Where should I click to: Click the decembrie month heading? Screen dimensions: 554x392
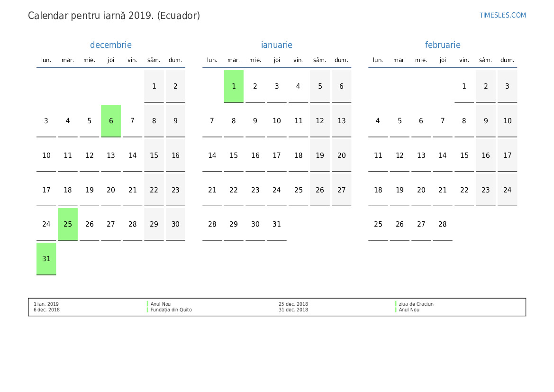(111, 45)
